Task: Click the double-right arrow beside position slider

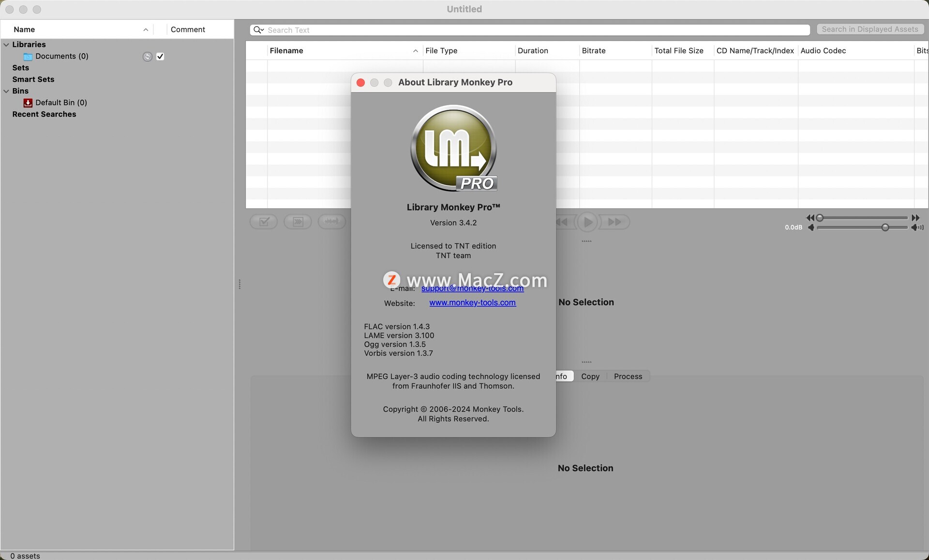Action: point(915,218)
